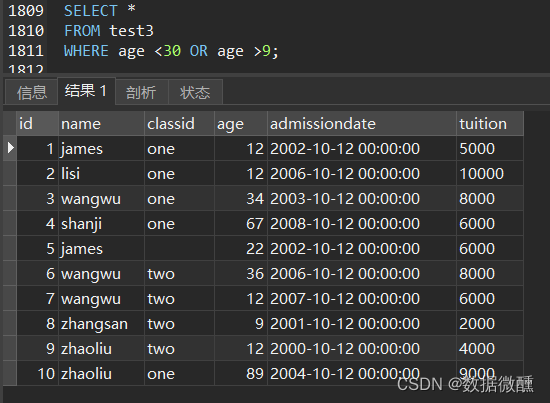
Task: Click date cell '2001-10-12 00:00:00'
Action: 362,323
